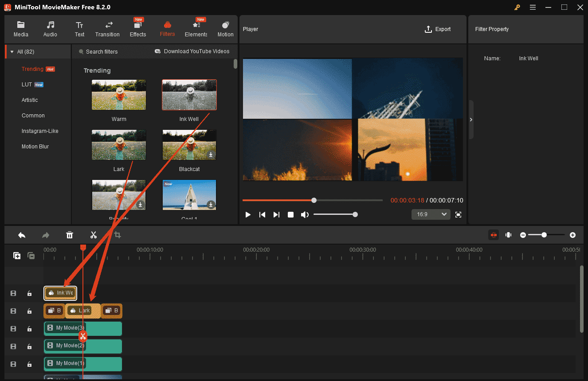Select the Warm filter thumbnail
This screenshot has width=588, height=381.
pos(119,95)
